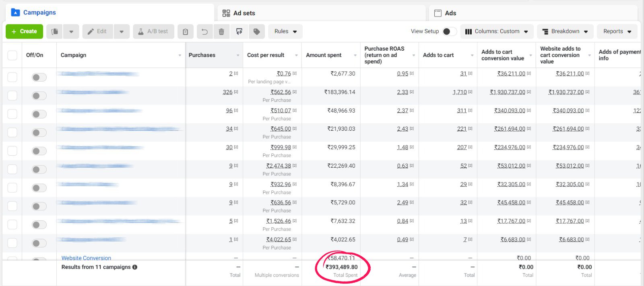644x286 pixels.
Task: Tick the select-all checkbox in header row
Action: pos(12,55)
